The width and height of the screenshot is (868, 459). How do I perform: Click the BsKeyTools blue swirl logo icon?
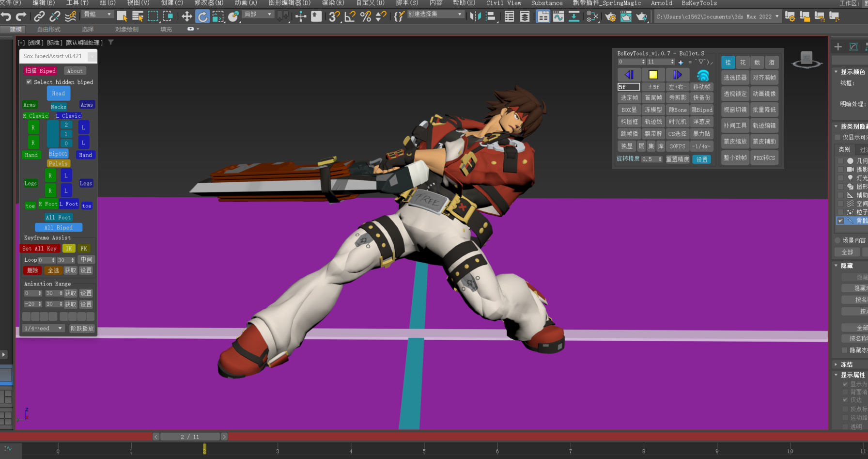tap(702, 75)
